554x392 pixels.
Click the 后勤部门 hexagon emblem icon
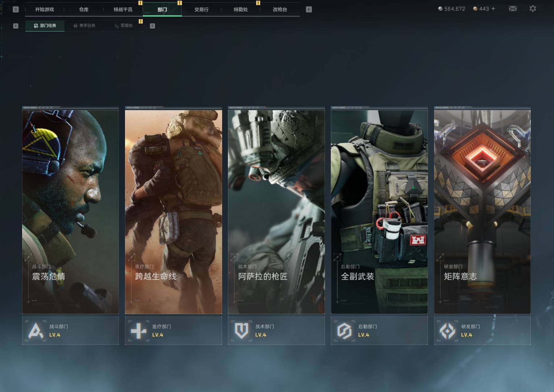coord(344,331)
